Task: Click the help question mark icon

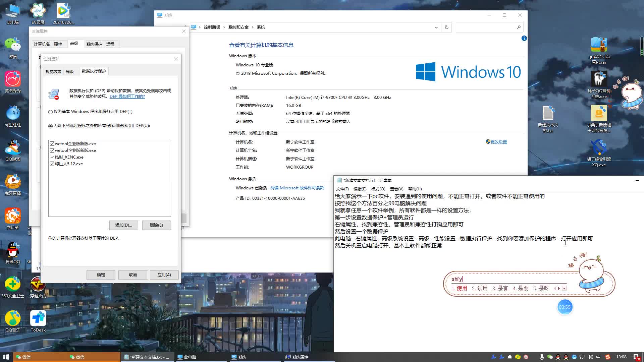Action: (x=524, y=39)
